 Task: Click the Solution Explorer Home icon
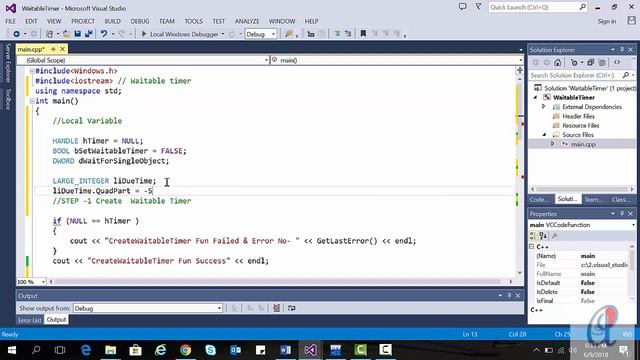point(558,62)
